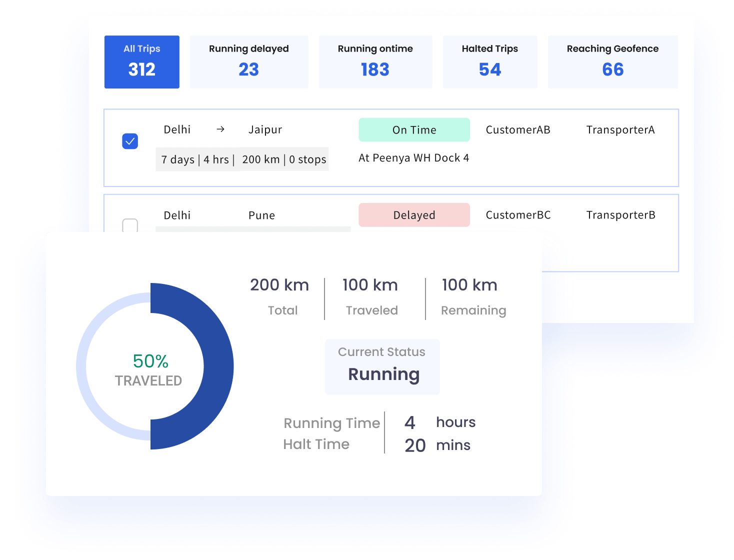Click CustomerBC on the delayed trip

click(x=518, y=215)
